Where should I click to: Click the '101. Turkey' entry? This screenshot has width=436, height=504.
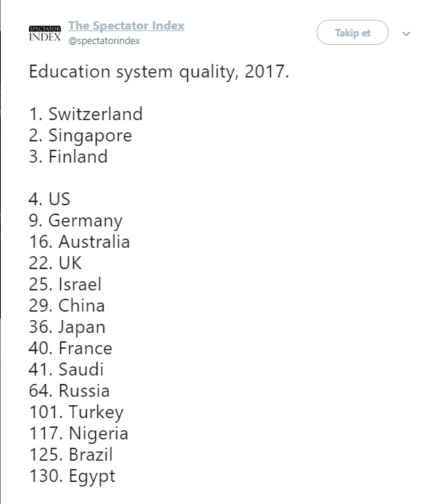[x=76, y=413]
